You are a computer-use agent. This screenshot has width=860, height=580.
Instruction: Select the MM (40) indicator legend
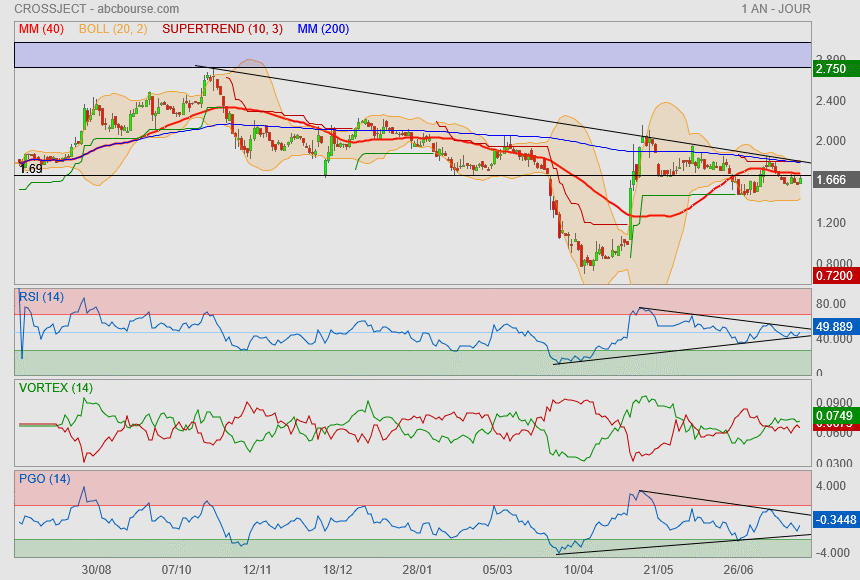(41, 29)
